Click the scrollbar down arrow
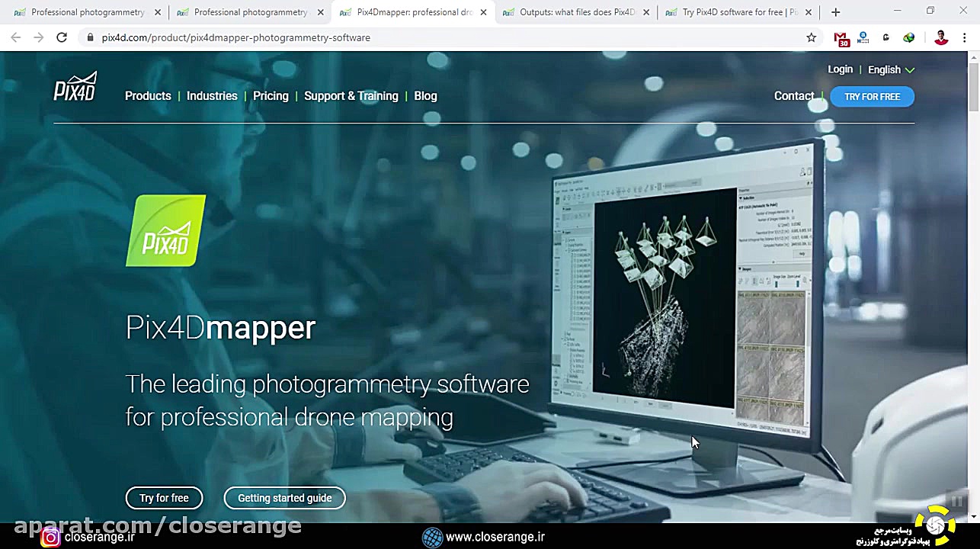 (x=974, y=516)
